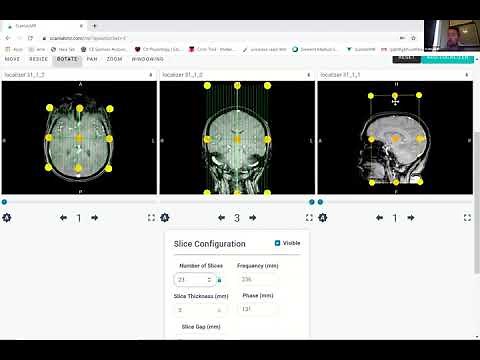The image size is (480, 360).
Task: Click the top-left corner handle in axial view
Action: [x=50, y=108]
